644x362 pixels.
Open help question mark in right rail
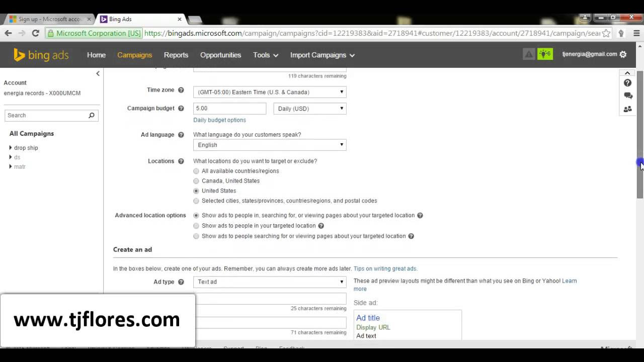coord(627,83)
